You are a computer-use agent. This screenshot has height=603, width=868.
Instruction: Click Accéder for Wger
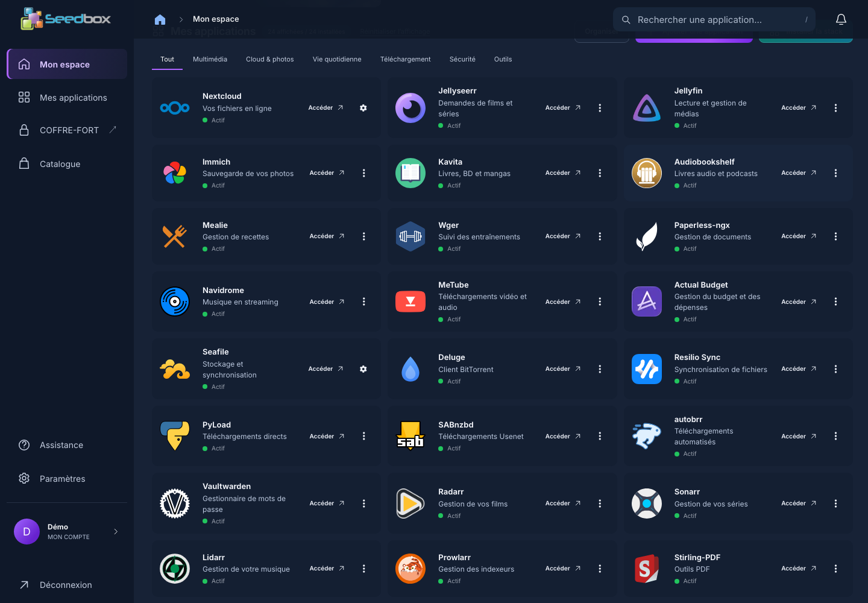coord(563,236)
